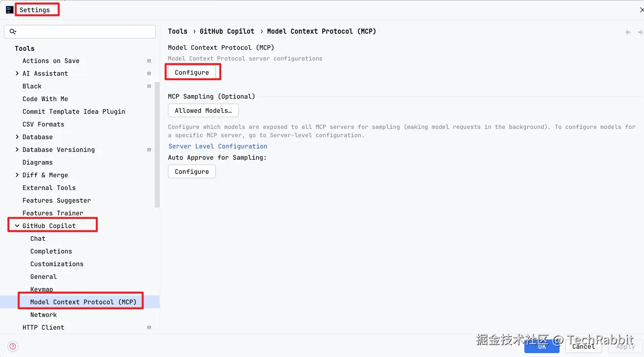The width and height of the screenshot is (644, 357).
Task: Open External Tools settings
Action: (x=49, y=188)
